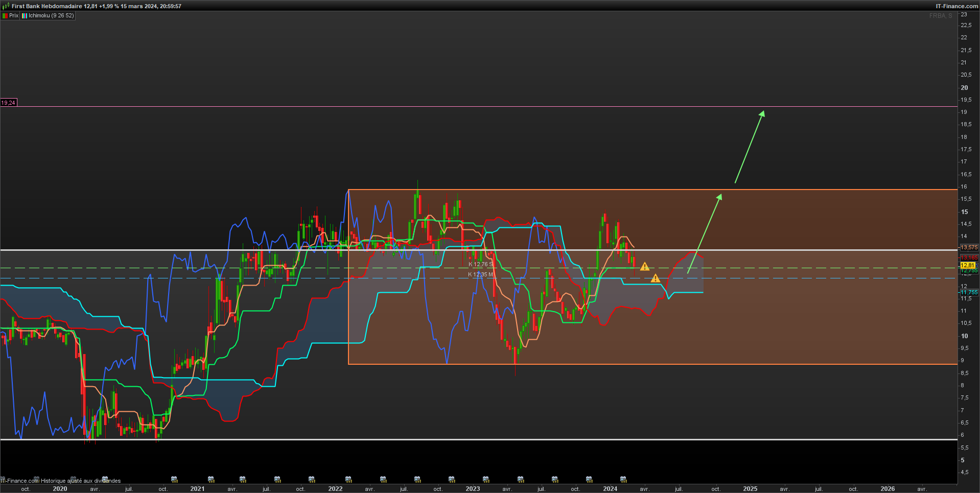This screenshot has height=493, width=980.
Task: Click the 2025 label on the time axis
Action: coord(750,489)
